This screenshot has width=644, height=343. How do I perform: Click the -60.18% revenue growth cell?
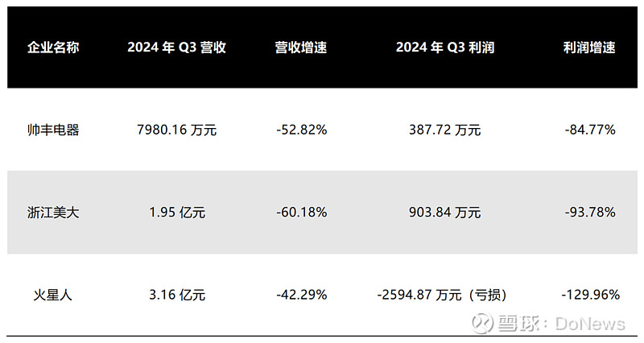pyautogui.click(x=300, y=213)
